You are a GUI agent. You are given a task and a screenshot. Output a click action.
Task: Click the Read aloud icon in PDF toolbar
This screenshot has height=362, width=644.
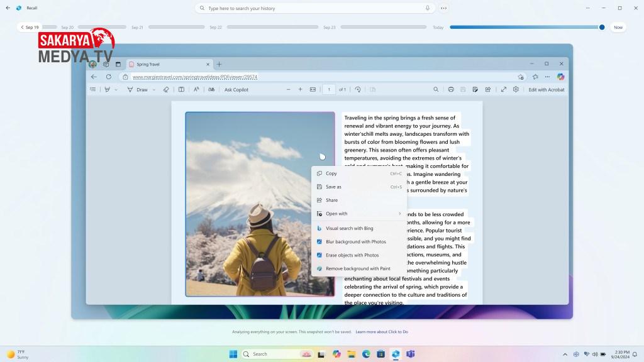click(x=196, y=90)
